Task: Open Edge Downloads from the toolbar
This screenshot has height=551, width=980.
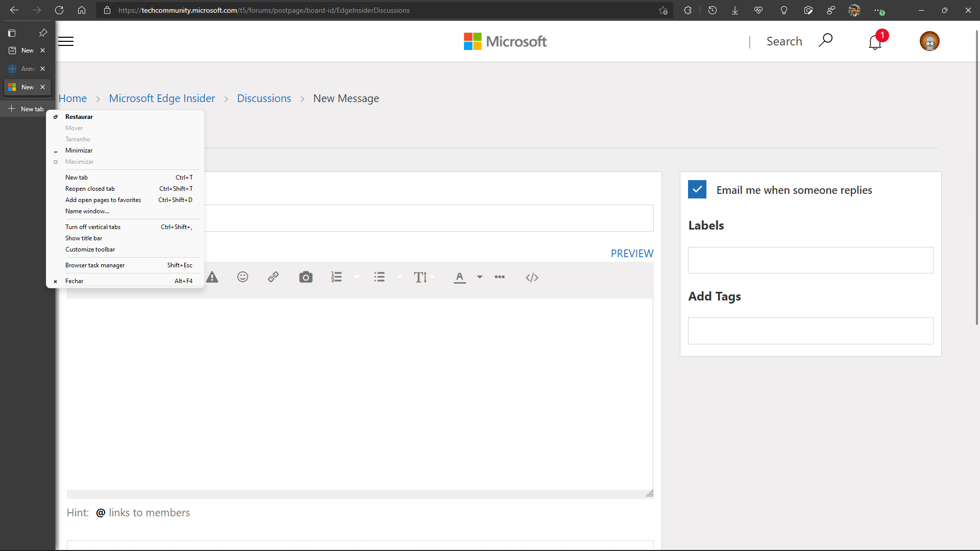Action: click(735, 10)
